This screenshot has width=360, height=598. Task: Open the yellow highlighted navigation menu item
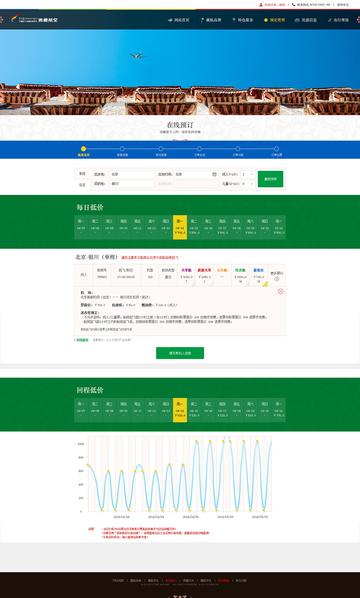[x=275, y=20]
